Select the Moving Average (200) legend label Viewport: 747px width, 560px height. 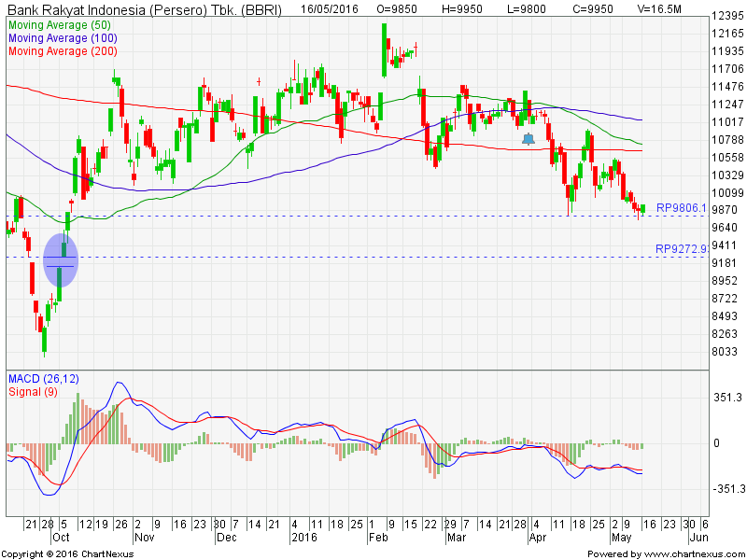coord(63,51)
